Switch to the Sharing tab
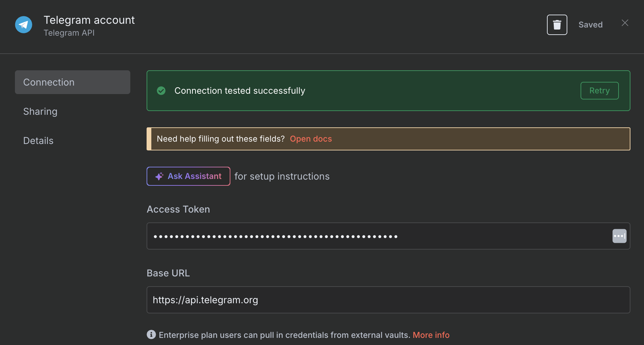Image resolution: width=644 pixels, height=345 pixels. [x=40, y=111]
